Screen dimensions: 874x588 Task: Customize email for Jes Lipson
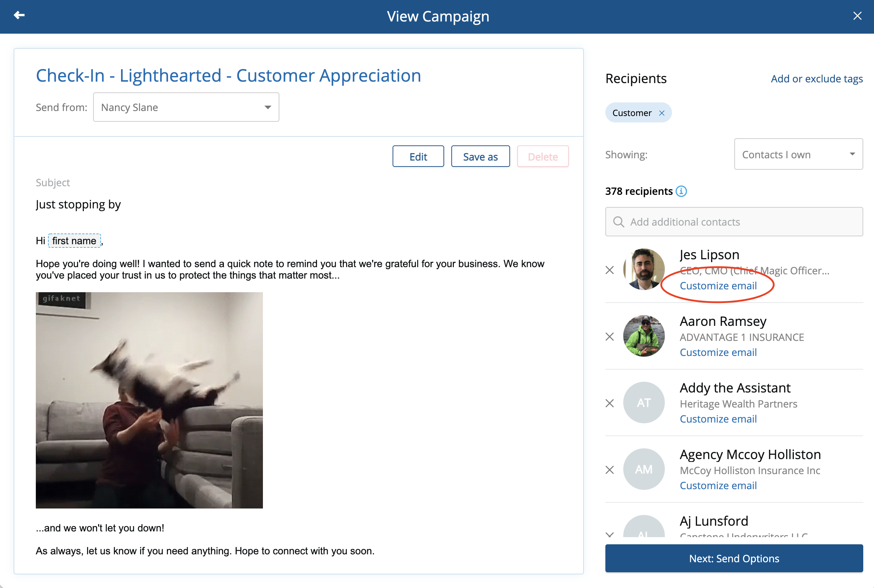click(718, 286)
